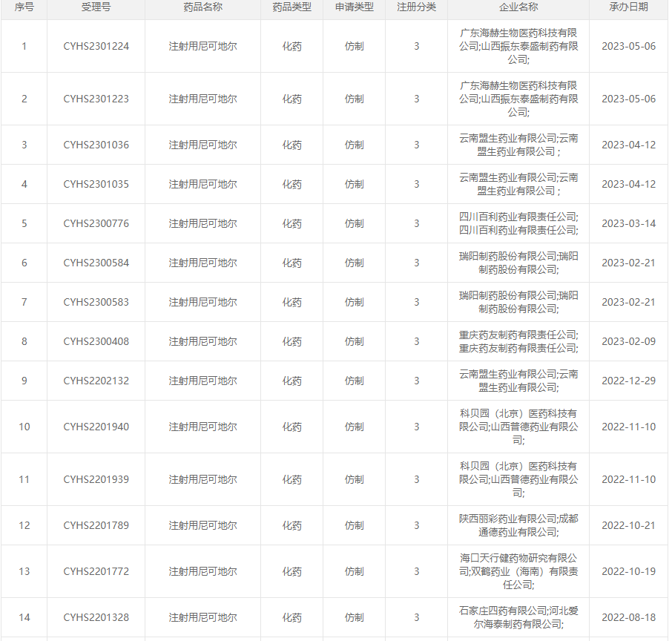This screenshot has width=672, height=641.
Task: Click 广东海赫生物医药 company cell in row 1
Action: (x=518, y=46)
